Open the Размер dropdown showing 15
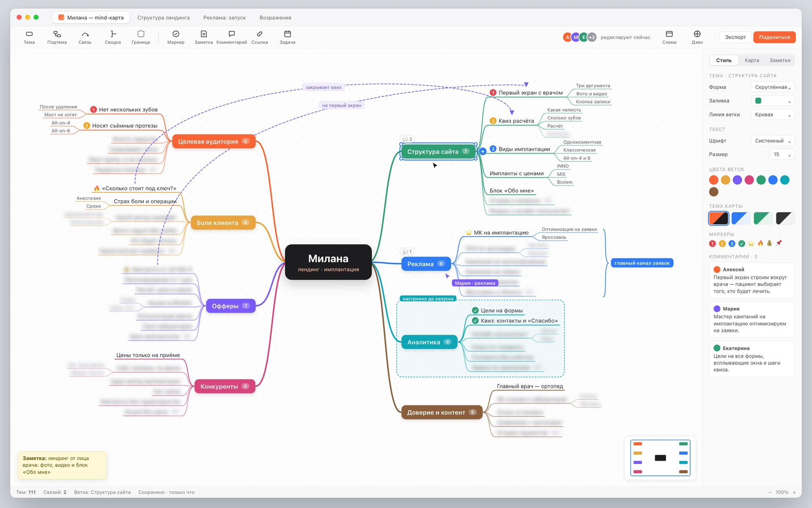This screenshot has width=812, height=508. pyautogui.click(x=782, y=154)
